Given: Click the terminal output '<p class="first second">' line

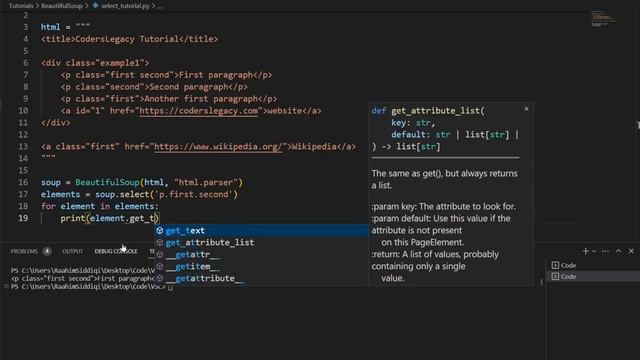Looking at the screenshot, I should click(x=83, y=279).
